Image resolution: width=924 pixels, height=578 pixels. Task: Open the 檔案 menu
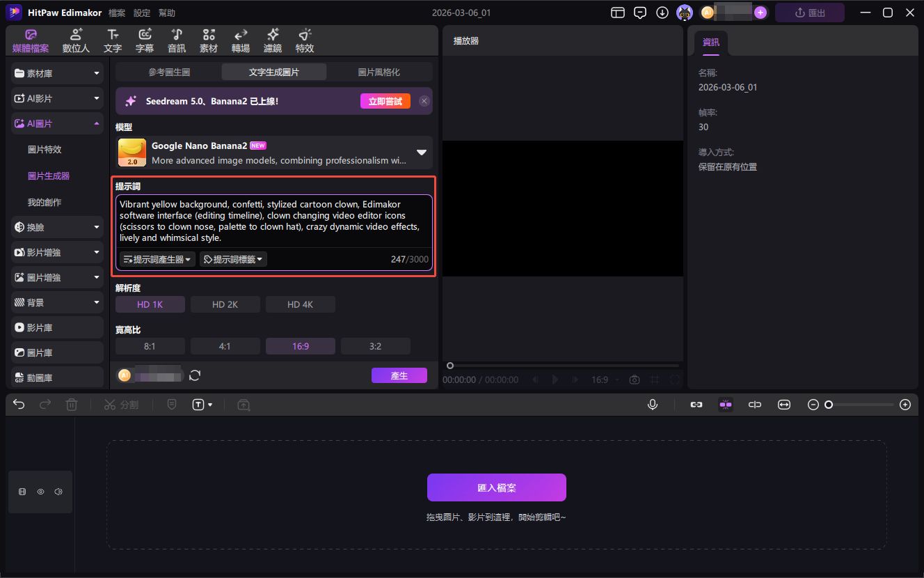tap(117, 13)
